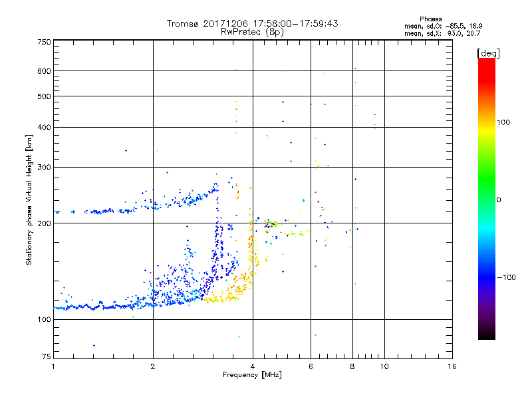This screenshot has width=532, height=399.
Task: Click the colorbar tick label '100' beside the yellow band
Action: (x=503, y=122)
